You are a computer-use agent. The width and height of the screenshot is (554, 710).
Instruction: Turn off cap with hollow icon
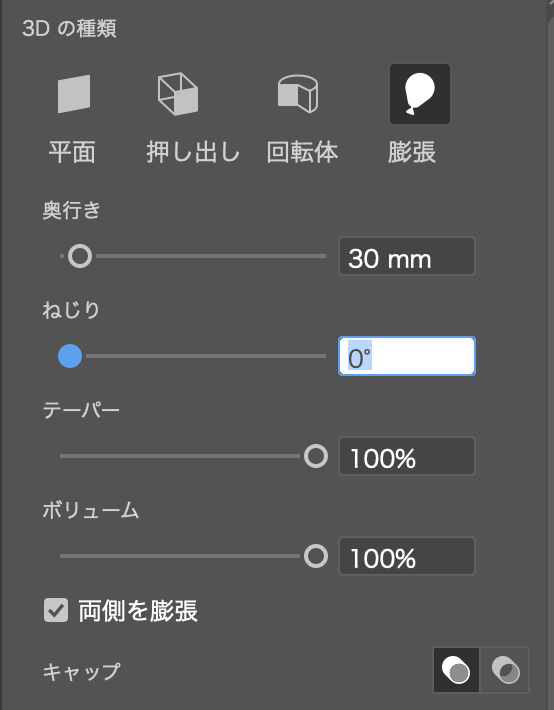pyautogui.click(x=506, y=670)
